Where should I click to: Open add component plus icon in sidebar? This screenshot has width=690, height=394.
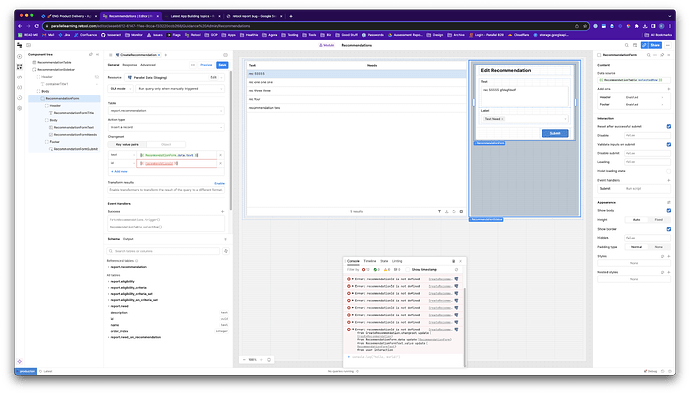tap(19, 56)
